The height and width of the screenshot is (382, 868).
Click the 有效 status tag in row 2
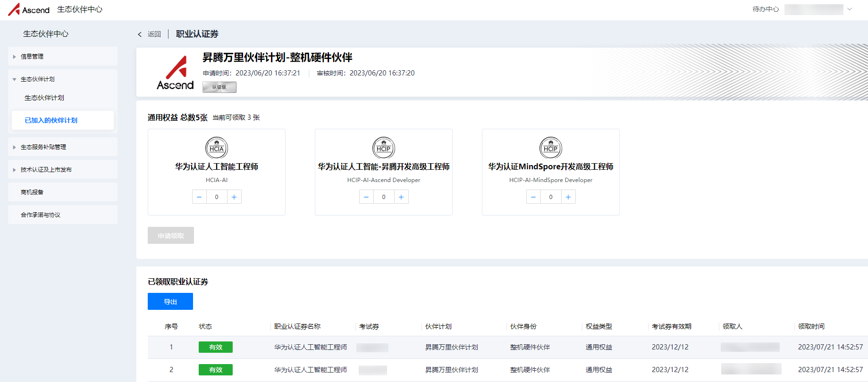[216, 370]
